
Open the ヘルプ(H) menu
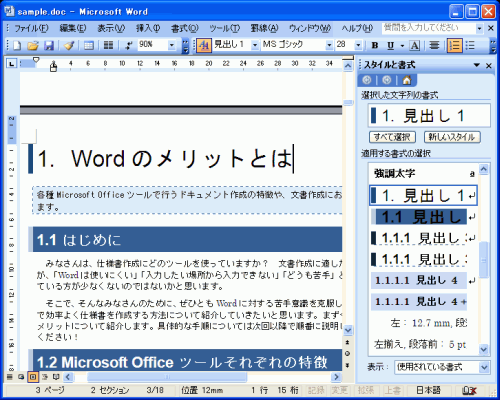[x=357, y=29]
